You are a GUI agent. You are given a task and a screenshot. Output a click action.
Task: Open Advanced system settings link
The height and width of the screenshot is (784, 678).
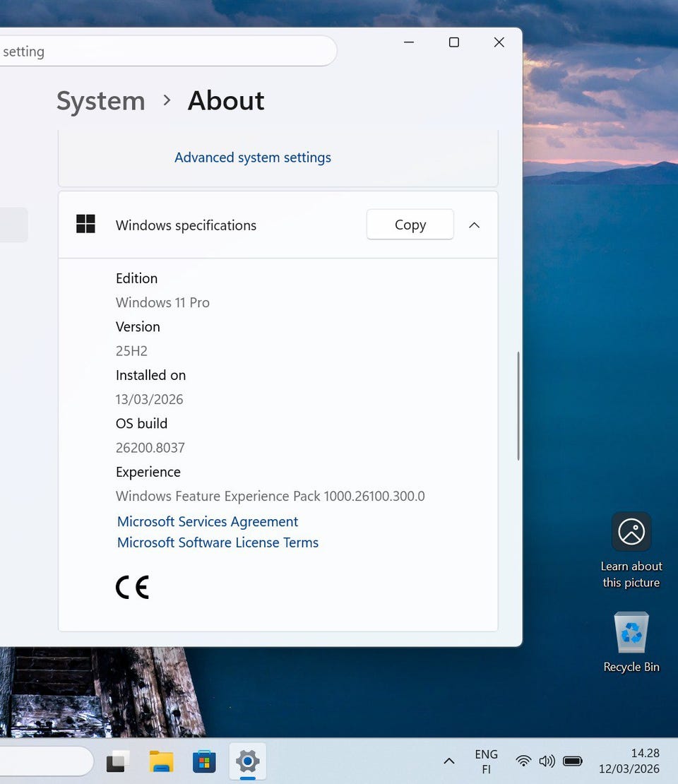(x=253, y=158)
